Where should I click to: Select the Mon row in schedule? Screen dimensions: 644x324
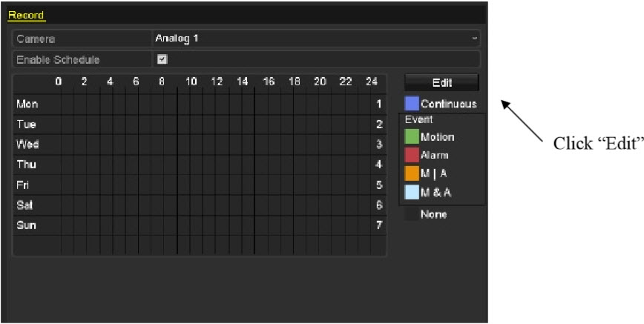coord(200,104)
